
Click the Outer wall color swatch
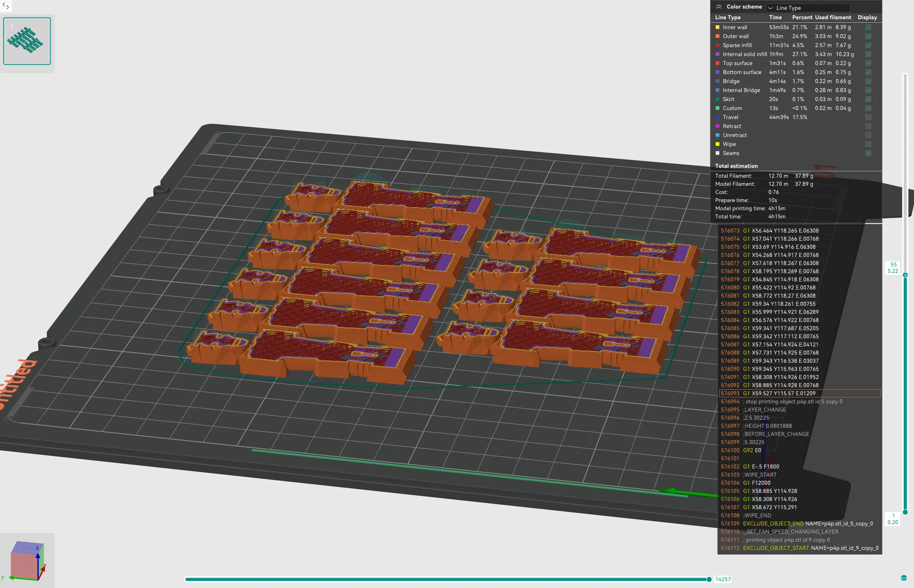tap(717, 36)
